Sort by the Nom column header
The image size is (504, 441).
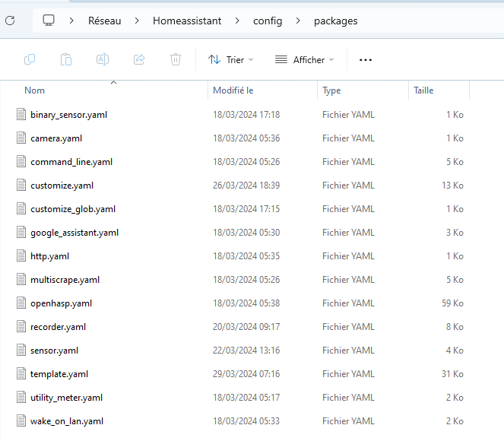pos(35,90)
